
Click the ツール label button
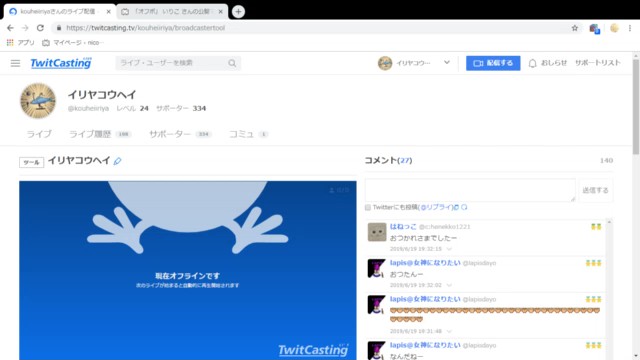pos(31,162)
